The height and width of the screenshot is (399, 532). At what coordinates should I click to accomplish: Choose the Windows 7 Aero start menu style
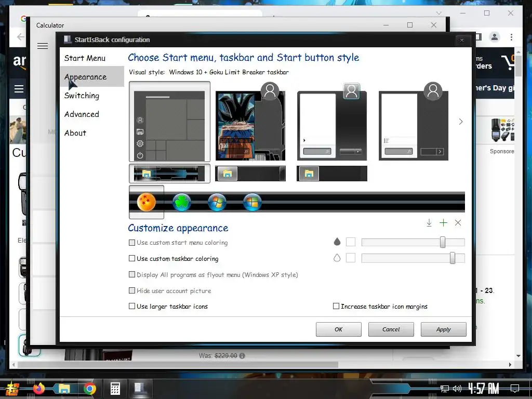pos(332,122)
